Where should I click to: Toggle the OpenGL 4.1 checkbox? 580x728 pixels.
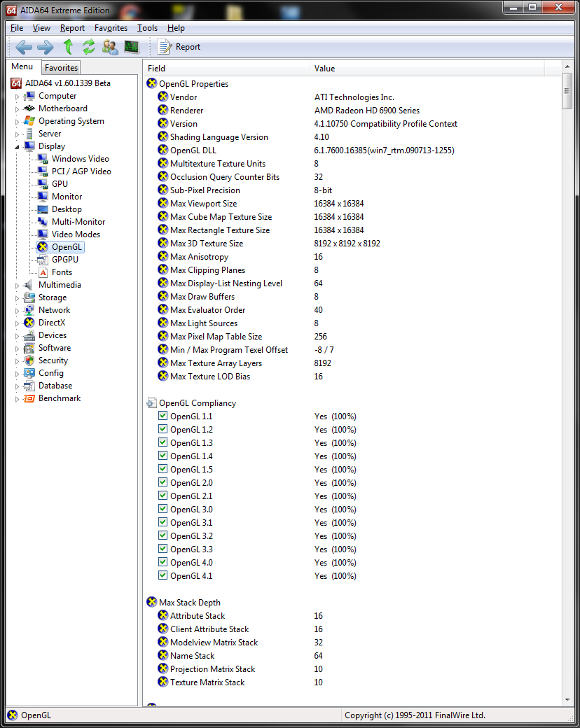tap(163, 575)
